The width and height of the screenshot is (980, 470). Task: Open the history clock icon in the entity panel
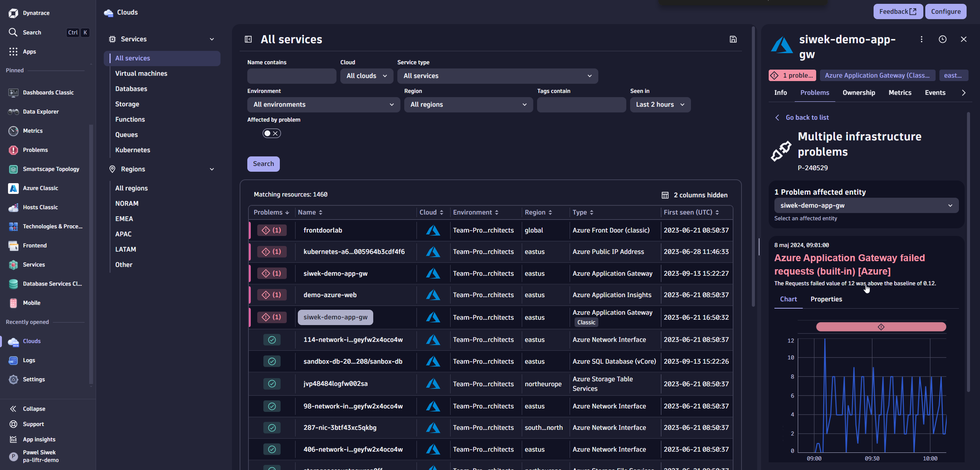(942, 39)
